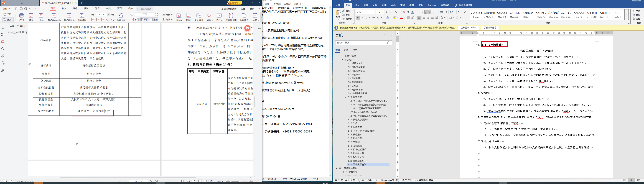Toggle subscript formatting in Word
Screen dimensions: 644x184
pos(378,18)
